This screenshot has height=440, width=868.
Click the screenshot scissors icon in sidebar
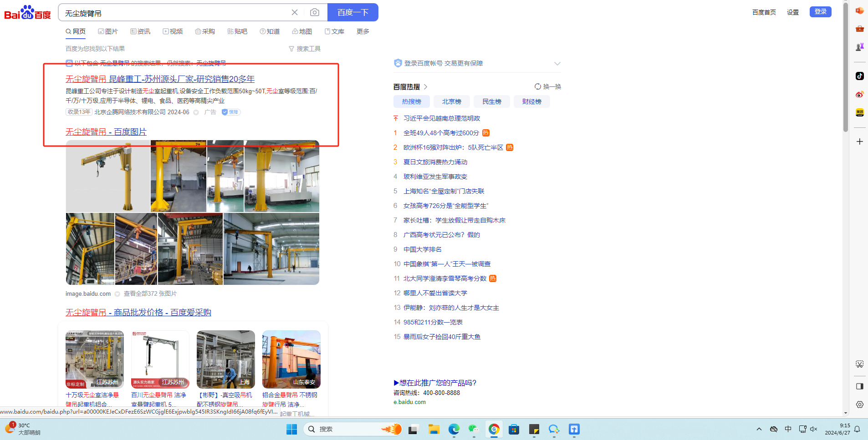(x=859, y=364)
